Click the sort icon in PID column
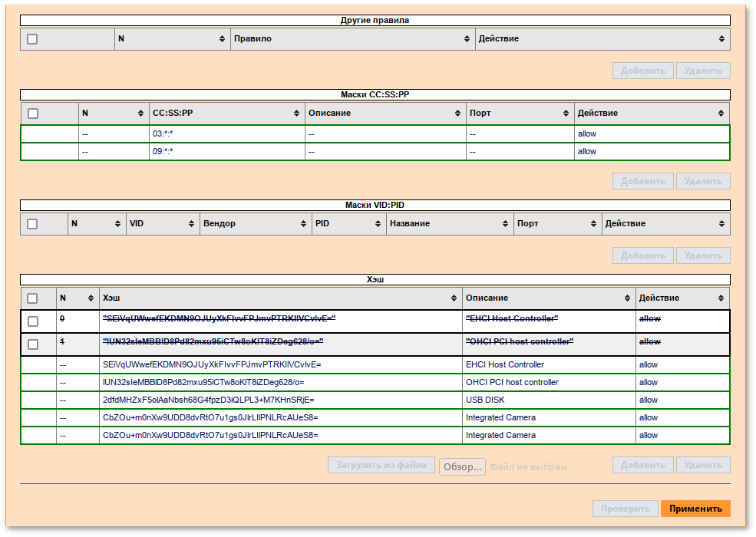 (x=378, y=224)
